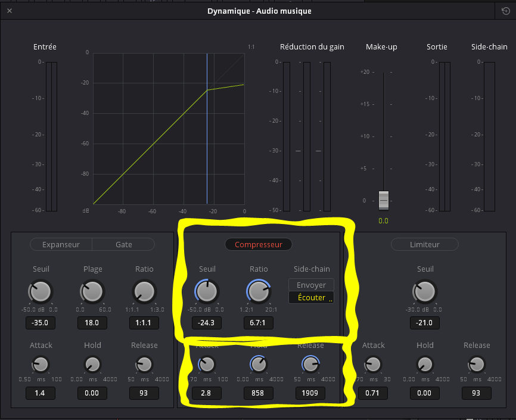The image size is (516, 420).
Task: Select the Compresseur Ratio value 6.7:1
Action: pyautogui.click(x=259, y=323)
